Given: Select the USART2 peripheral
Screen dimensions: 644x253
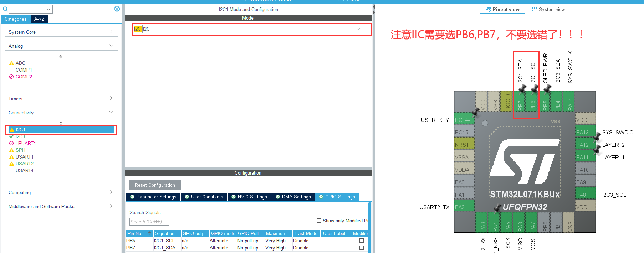Looking at the screenshot, I should tap(25, 164).
